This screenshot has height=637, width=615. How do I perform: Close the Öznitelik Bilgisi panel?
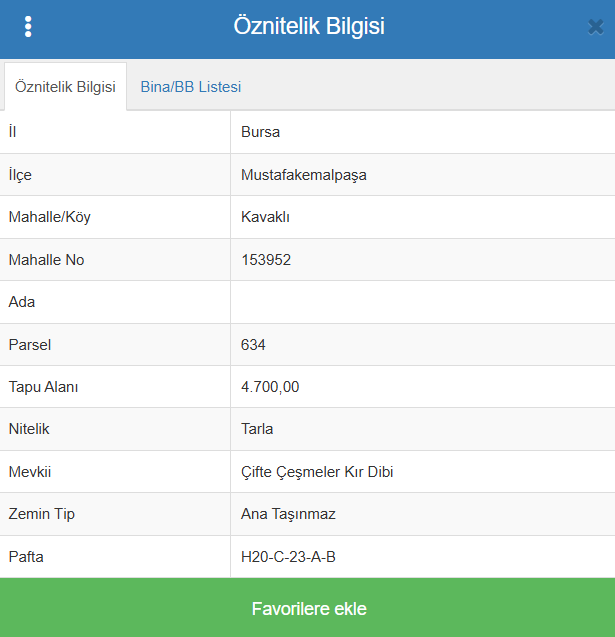pos(596,27)
